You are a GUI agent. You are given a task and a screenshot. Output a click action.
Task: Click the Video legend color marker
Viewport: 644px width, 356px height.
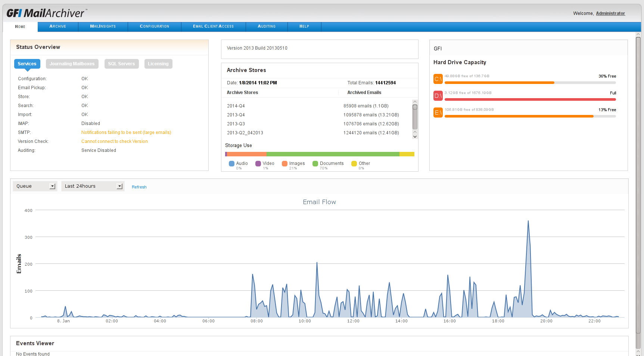point(258,163)
